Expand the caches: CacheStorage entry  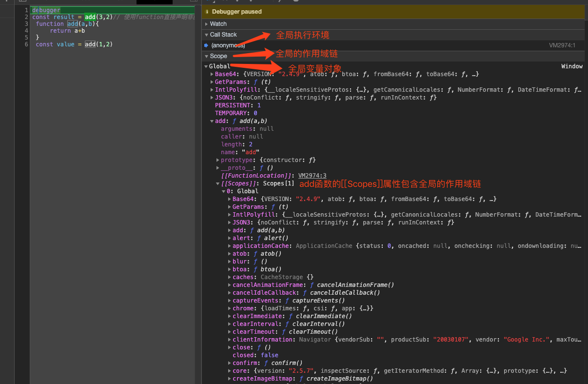[230, 277]
